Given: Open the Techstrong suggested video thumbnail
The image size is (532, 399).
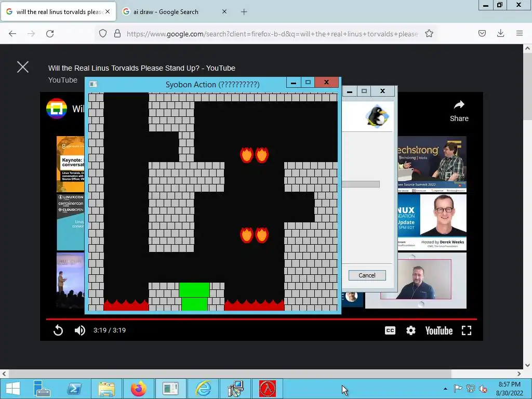Looking at the screenshot, I should tap(432, 164).
